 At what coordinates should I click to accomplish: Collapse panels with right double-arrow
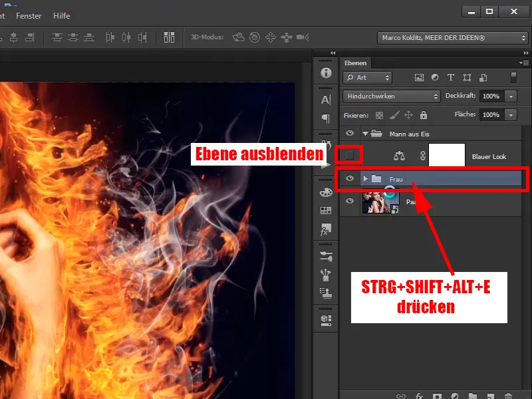coord(526,53)
